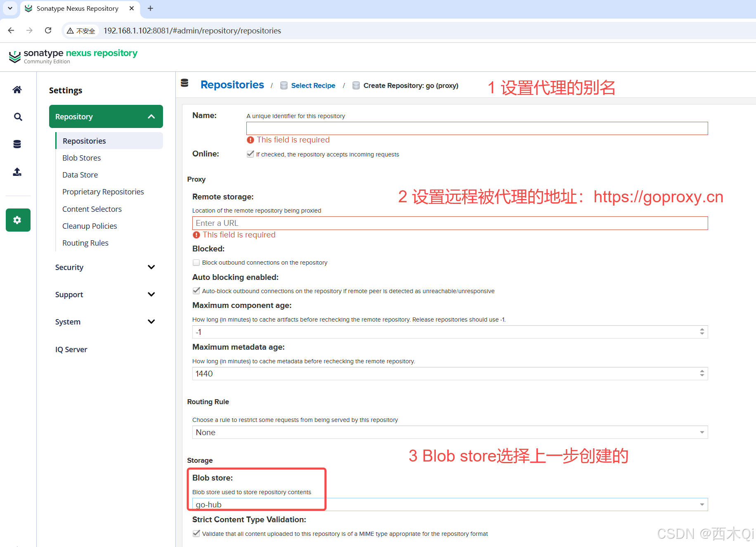
Task: Click the Remote storage URL field
Action: pyautogui.click(x=450, y=223)
